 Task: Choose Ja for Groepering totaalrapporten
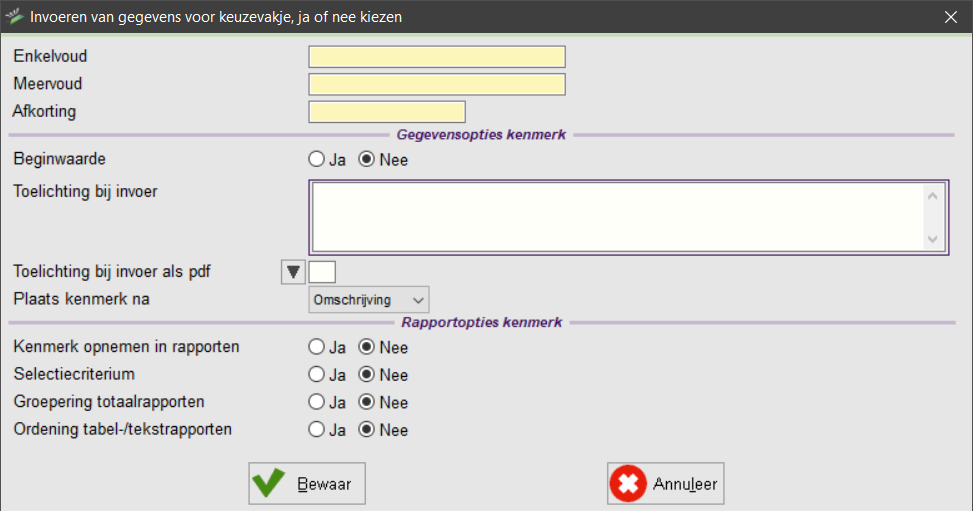click(317, 402)
